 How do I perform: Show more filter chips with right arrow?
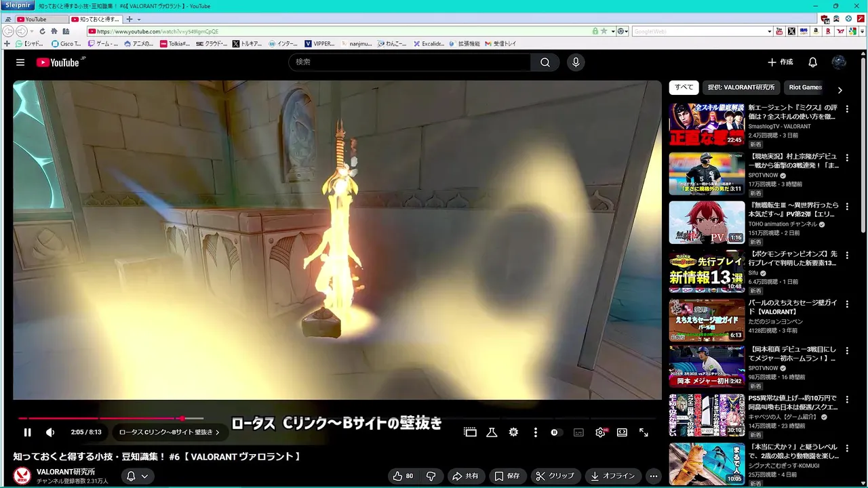(840, 90)
